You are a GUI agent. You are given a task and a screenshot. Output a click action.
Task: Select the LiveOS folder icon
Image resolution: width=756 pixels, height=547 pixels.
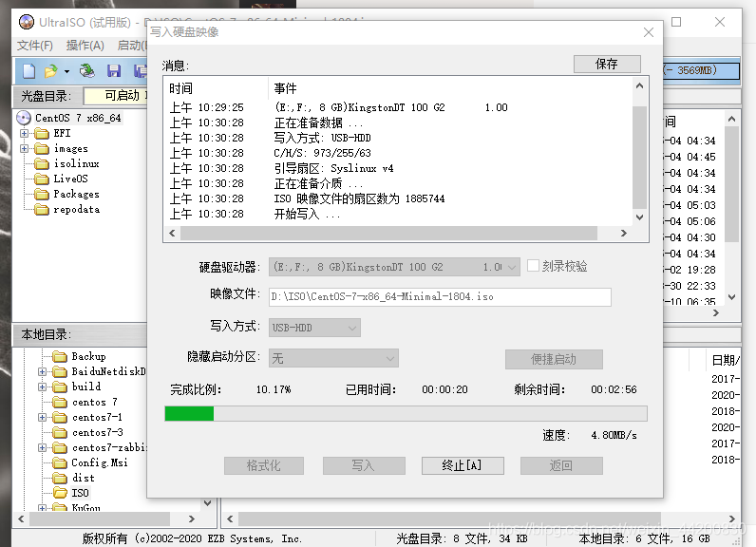[42, 179]
